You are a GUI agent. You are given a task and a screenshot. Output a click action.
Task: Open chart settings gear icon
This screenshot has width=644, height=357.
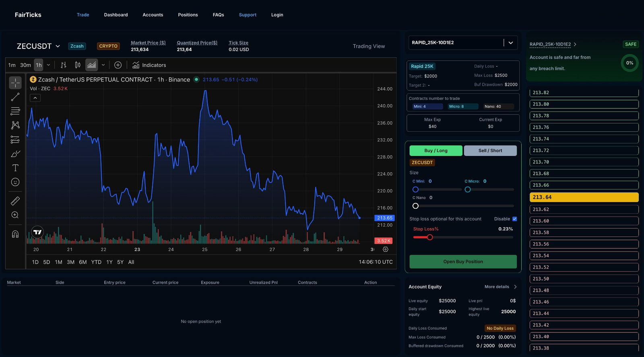tap(386, 249)
